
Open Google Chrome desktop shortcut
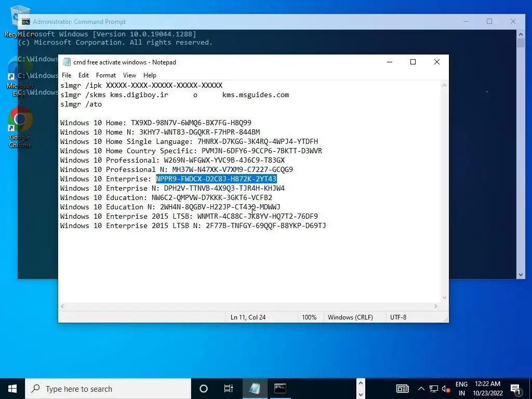point(20,128)
